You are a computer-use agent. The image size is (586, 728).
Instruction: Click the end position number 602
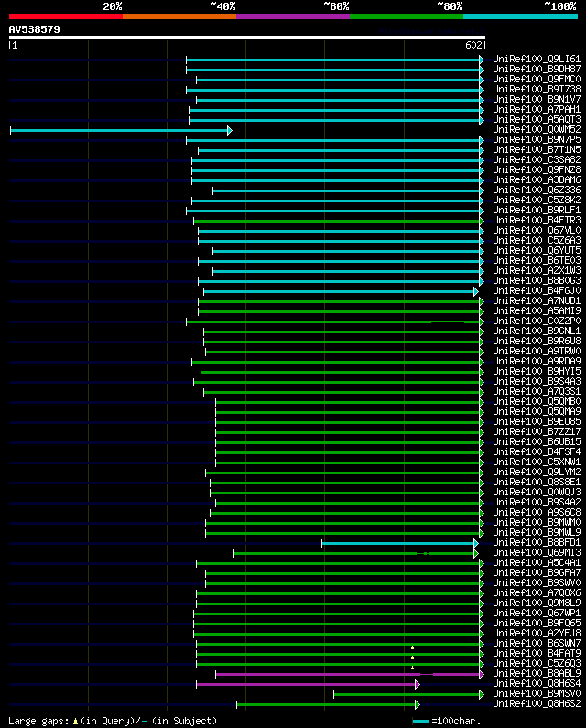473,45
